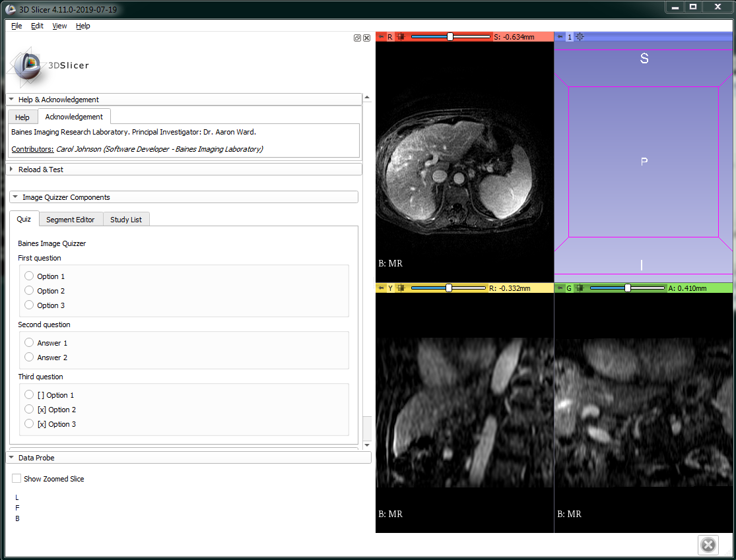Collapse the Data Probe panel

(x=11, y=457)
